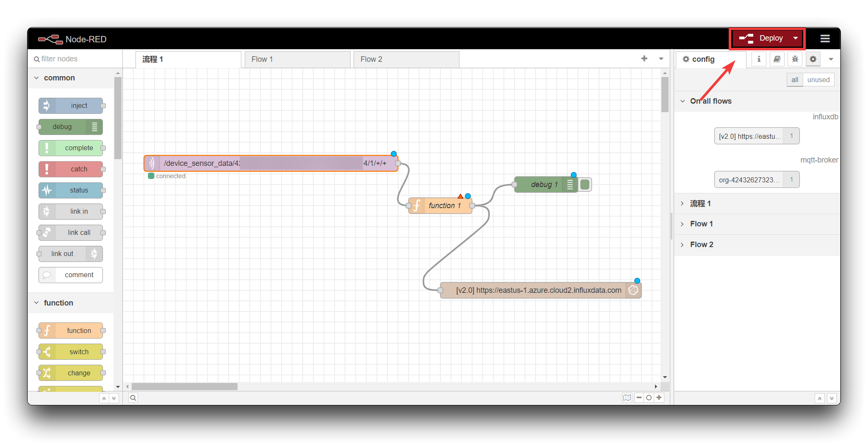The width and height of the screenshot is (868, 446).
Task: Open the debug messages bug tab
Action: (795, 59)
